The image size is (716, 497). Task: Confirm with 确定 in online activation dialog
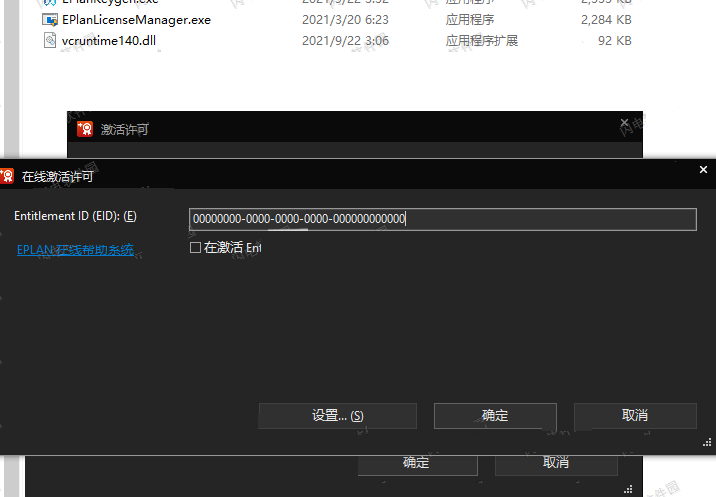[495, 416]
